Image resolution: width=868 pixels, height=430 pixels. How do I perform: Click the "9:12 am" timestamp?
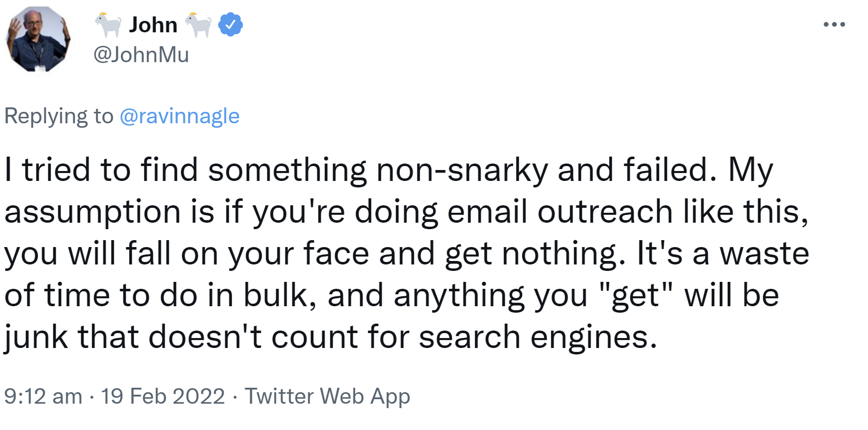[43, 397]
